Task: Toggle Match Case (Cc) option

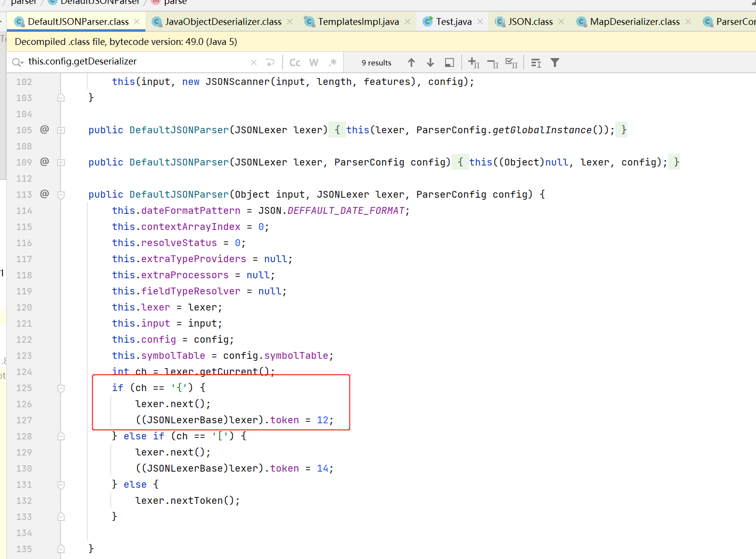Action: click(x=295, y=62)
